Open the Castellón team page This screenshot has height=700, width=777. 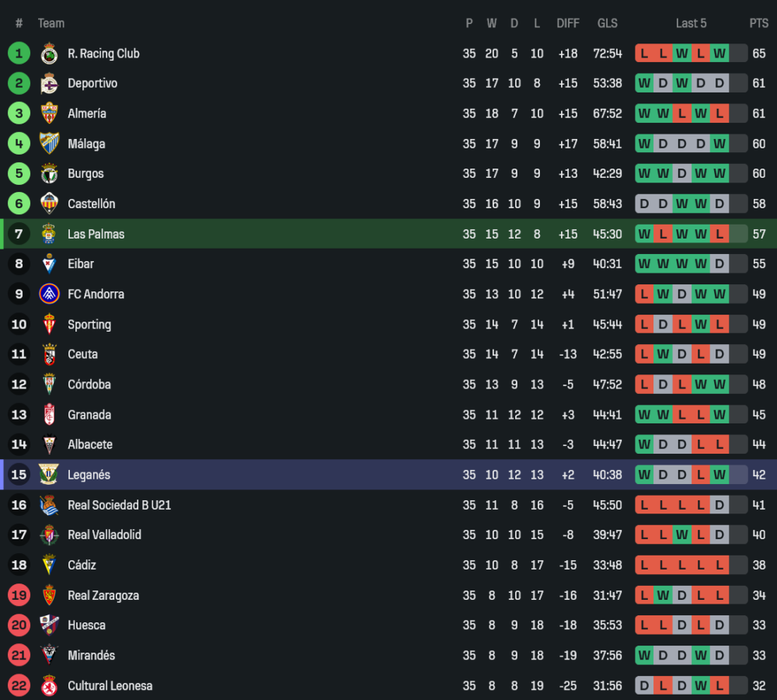click(x=91, y=204)
